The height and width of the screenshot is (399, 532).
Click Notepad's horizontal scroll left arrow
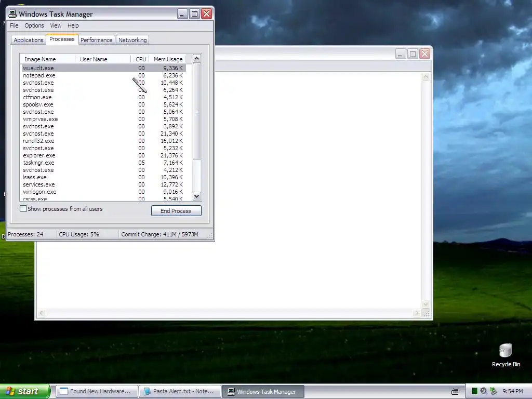tap(42, 313)
